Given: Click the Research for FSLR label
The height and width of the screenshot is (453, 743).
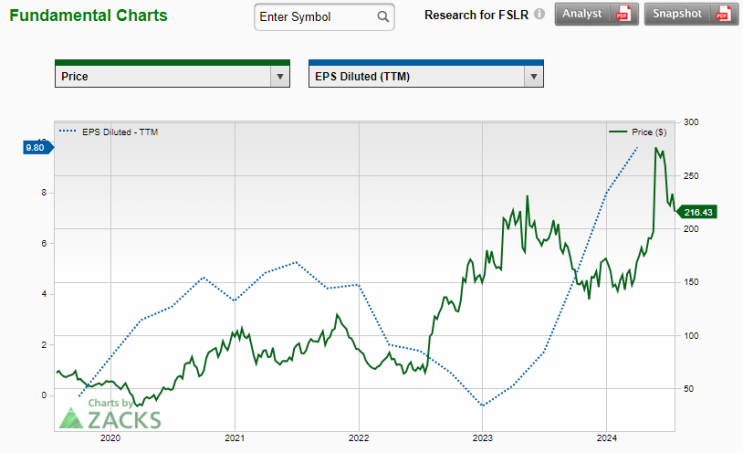Looking at the screenshot, I should pos(476,15).
